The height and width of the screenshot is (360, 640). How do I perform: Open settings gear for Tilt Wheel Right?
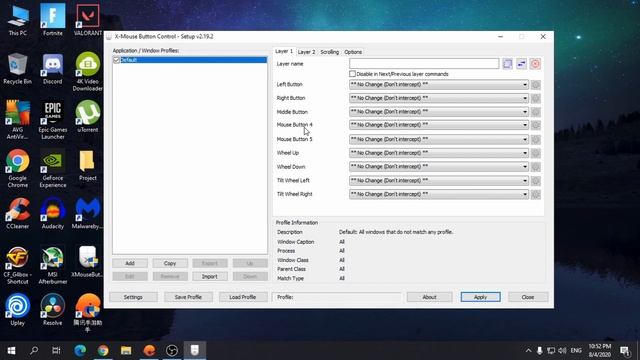tap(536, 194)
